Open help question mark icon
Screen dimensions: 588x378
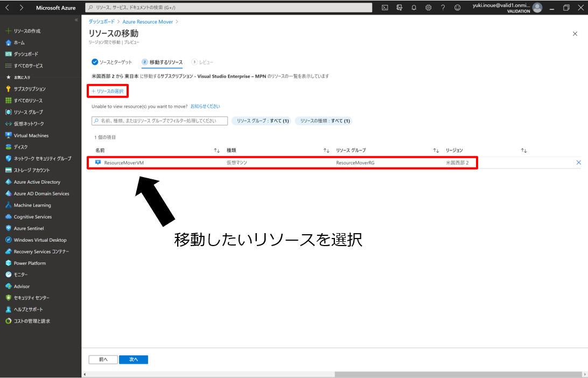(443, 8)
